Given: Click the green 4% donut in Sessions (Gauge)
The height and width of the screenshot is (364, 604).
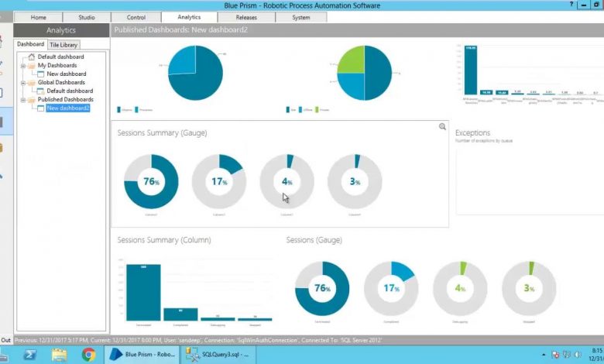Looking at the screenshot, I should (460, 289).
